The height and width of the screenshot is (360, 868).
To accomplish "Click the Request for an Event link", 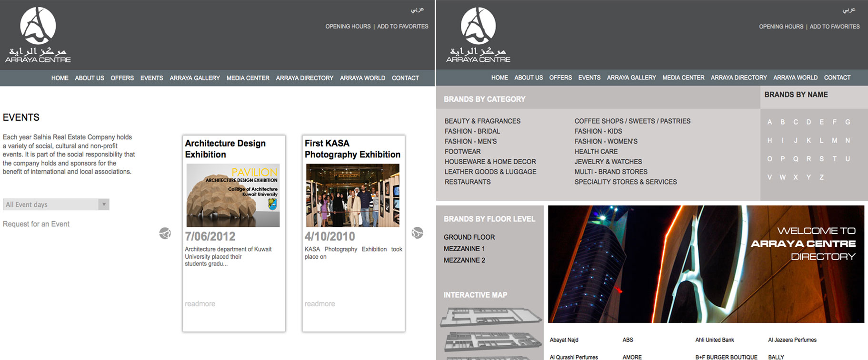I will click(36, 224).
